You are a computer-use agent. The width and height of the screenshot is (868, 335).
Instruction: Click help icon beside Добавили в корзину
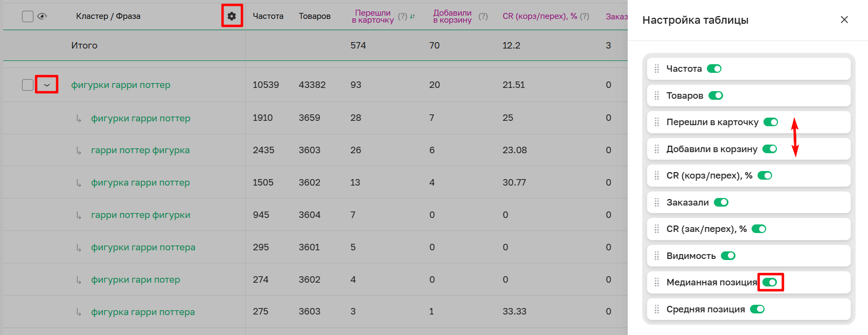click(483, 17)
